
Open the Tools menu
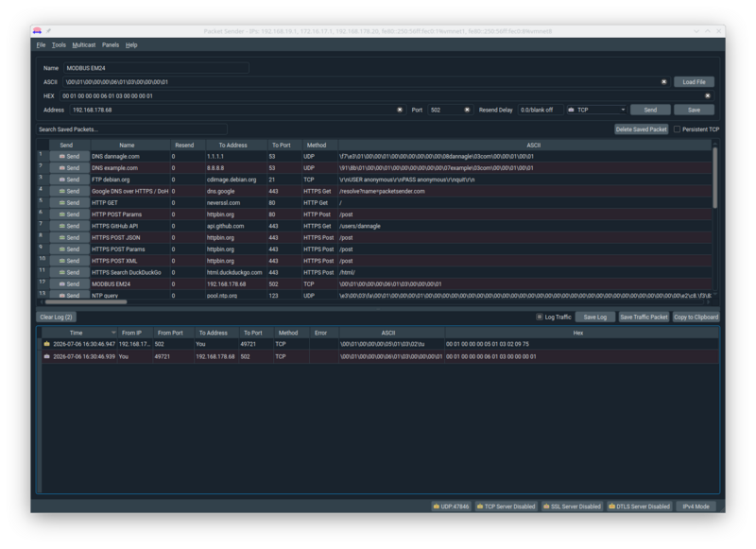(59, 44)
